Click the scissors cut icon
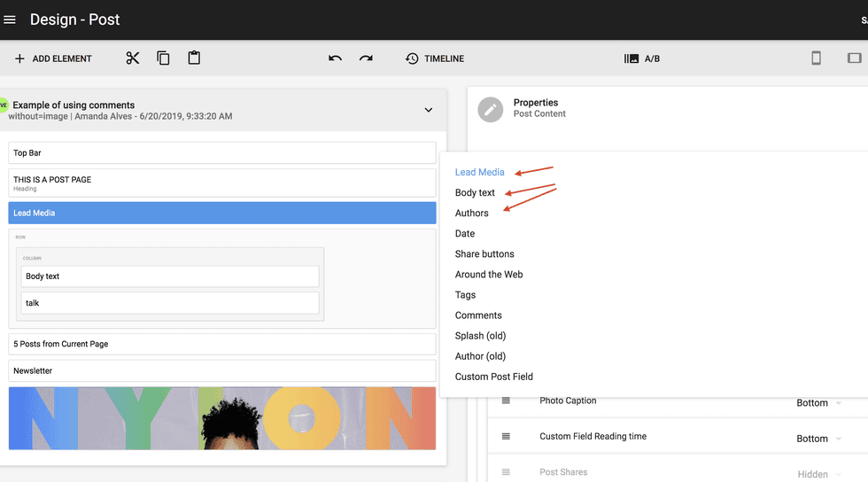 point(133,58)
